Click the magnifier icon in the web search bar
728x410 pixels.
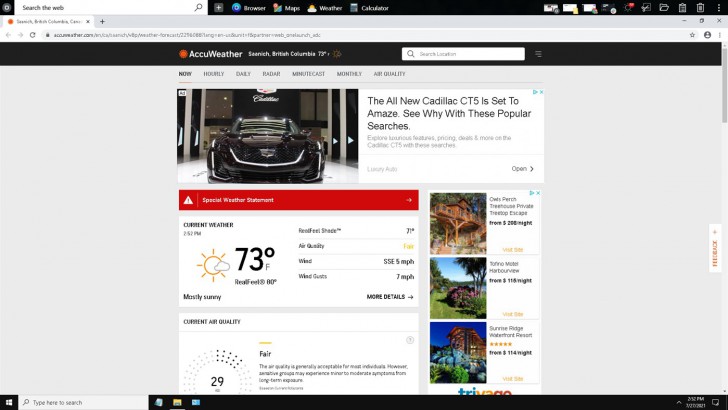tap(198, 7)
